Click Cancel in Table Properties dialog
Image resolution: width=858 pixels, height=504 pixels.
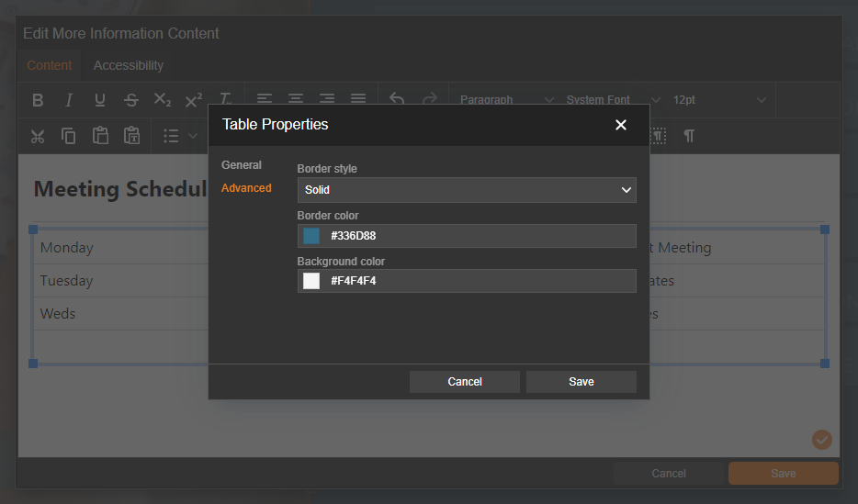(x=465, y=382)
